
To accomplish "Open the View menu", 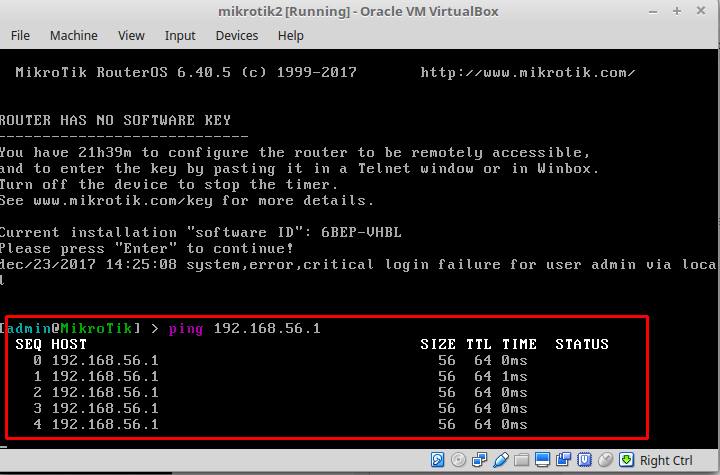I will [131, 35].
